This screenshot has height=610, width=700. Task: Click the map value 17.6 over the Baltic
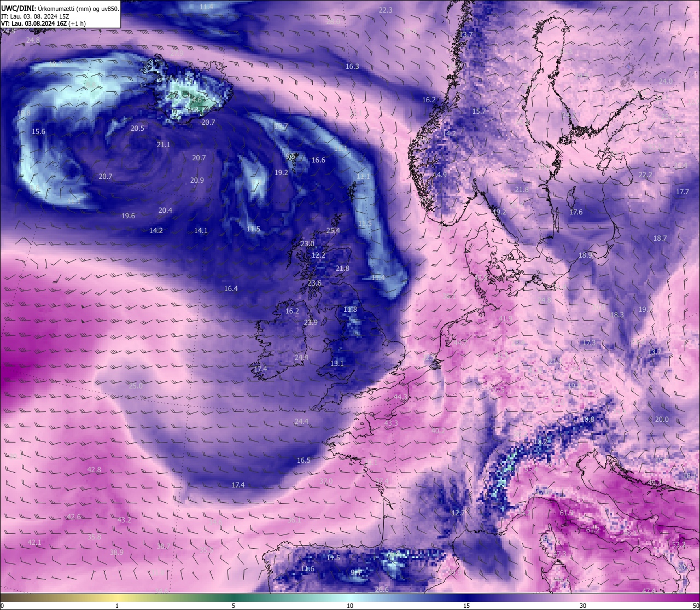click(576, 212)
